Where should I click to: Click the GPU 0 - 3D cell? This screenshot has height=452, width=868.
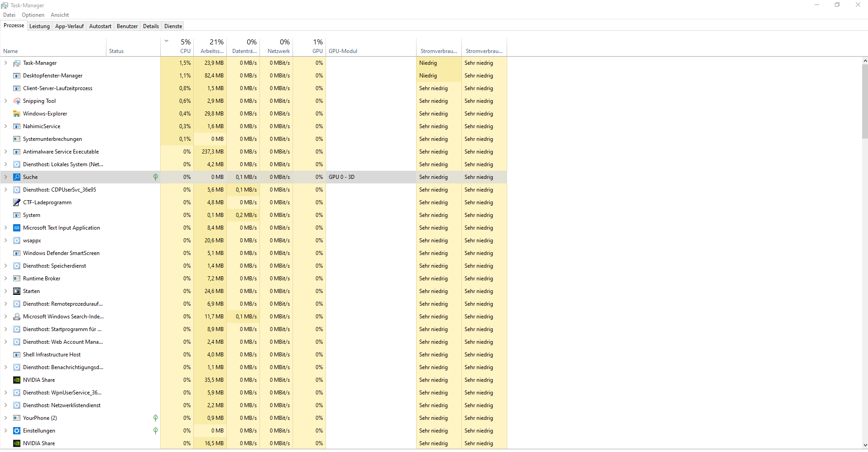tap(371, 177)
